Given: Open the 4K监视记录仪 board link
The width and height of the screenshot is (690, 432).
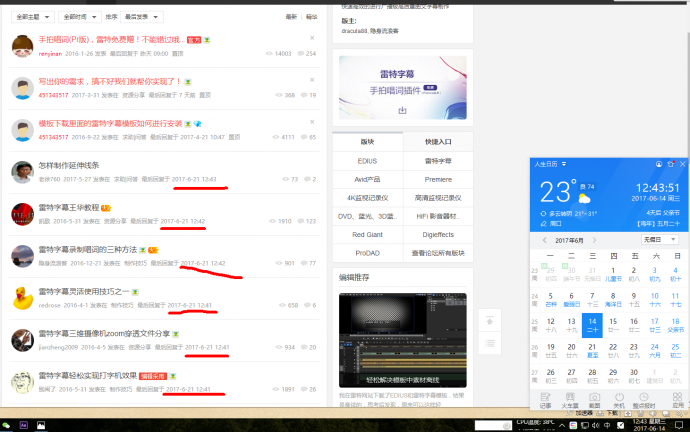Looking at the screenshot, I should tap(367, 198).
